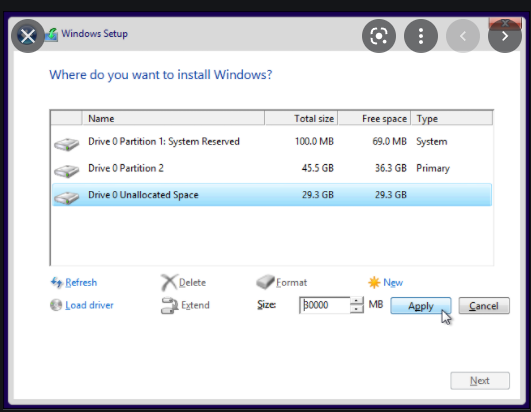531x412 pixels.
Task: Close the Windows Setup window with red X
Action: [x=505, y=23]
